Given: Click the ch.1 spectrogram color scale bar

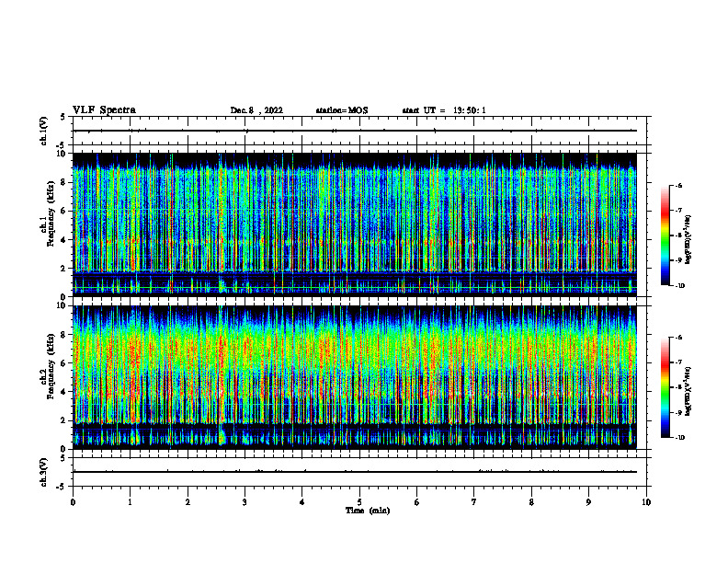Looking at the screenshot, I should point(665,236).
